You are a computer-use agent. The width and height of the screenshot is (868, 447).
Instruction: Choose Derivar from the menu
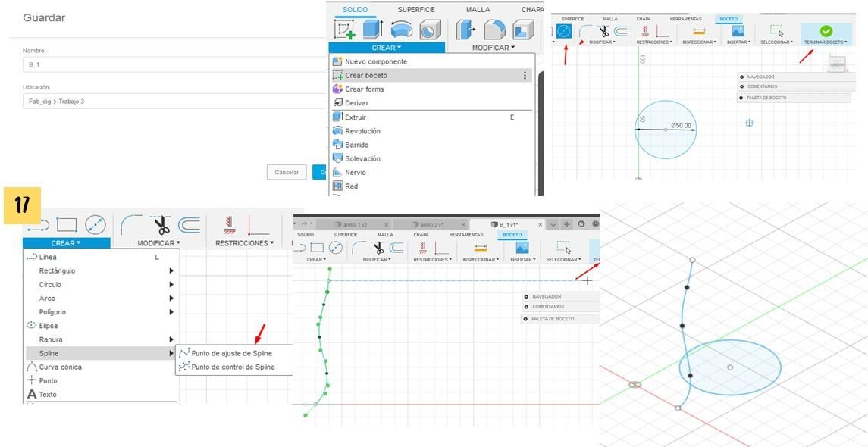pos(356,103)
